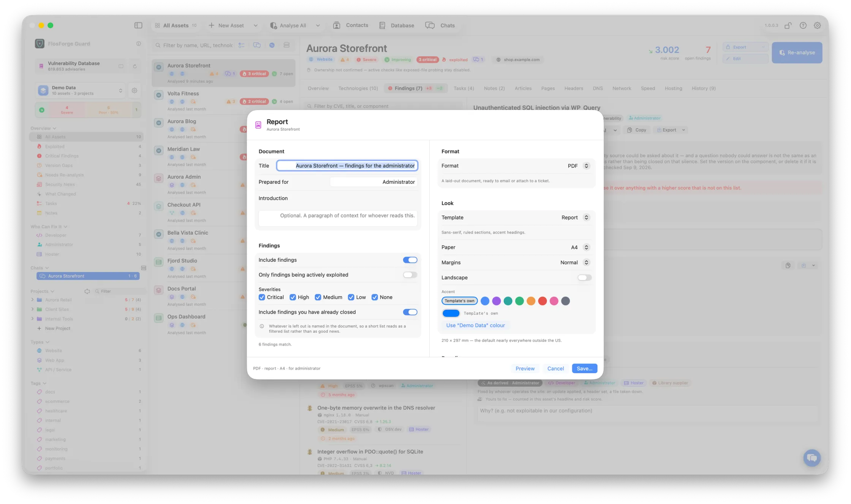Pick the purple accent swatch
Screen dimensions: 851x504
click(x=496, y=301)
